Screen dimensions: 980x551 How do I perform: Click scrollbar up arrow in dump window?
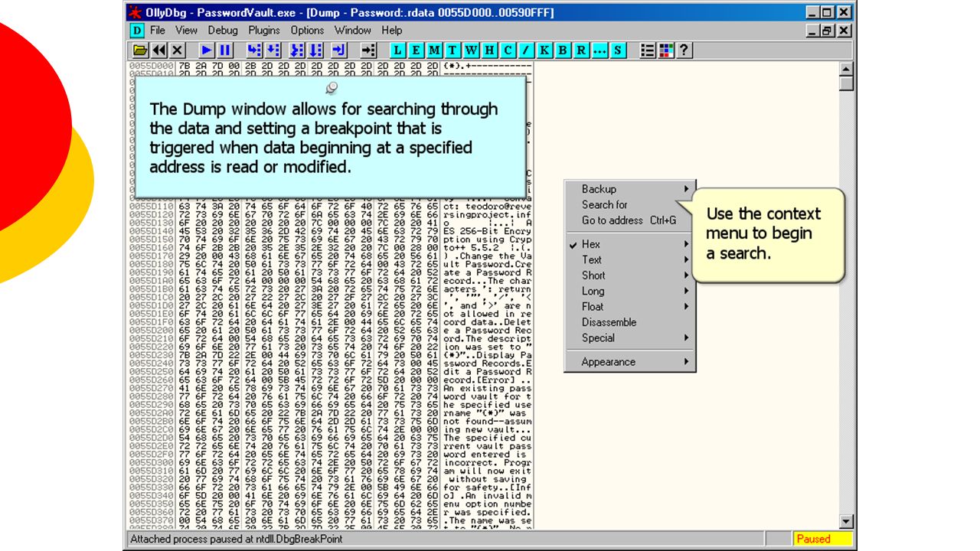[x=846, y=69]
